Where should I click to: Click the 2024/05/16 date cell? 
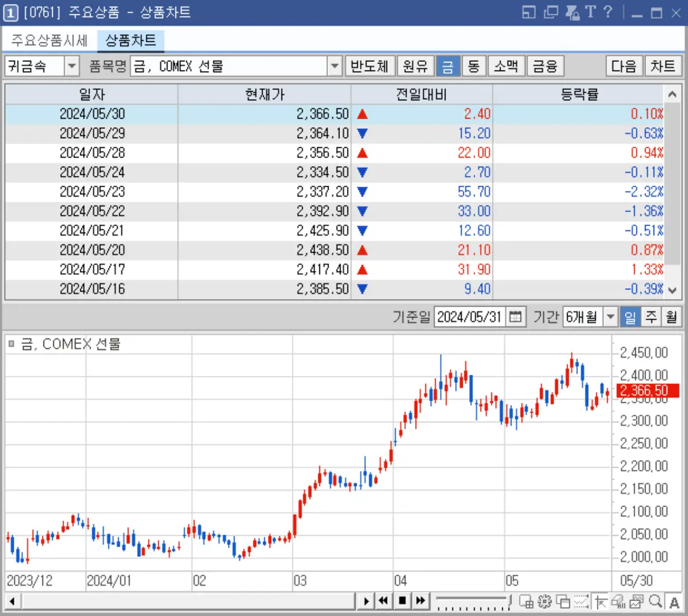pos(92,289)
